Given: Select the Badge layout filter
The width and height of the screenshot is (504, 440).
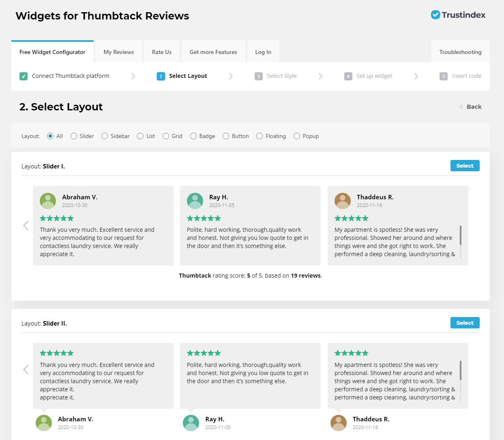Looking at the screenshot, I should 193,136.
